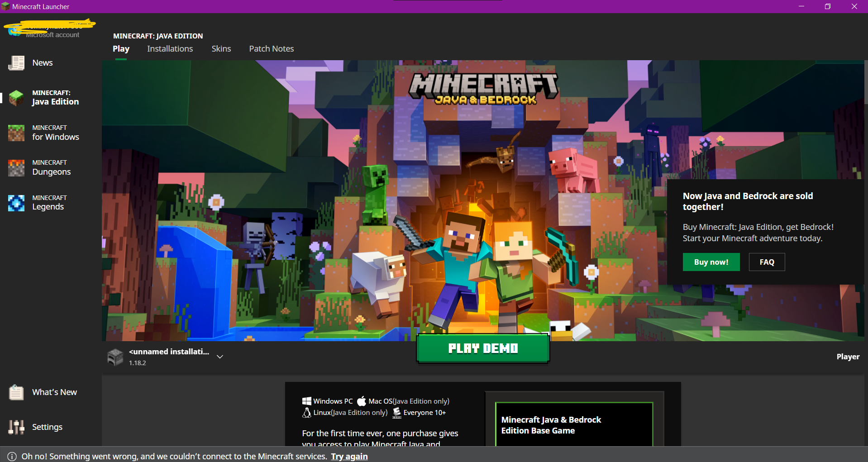
Task: Expand the installation version dropdown chevron
Action: click(x=220, y=357)
